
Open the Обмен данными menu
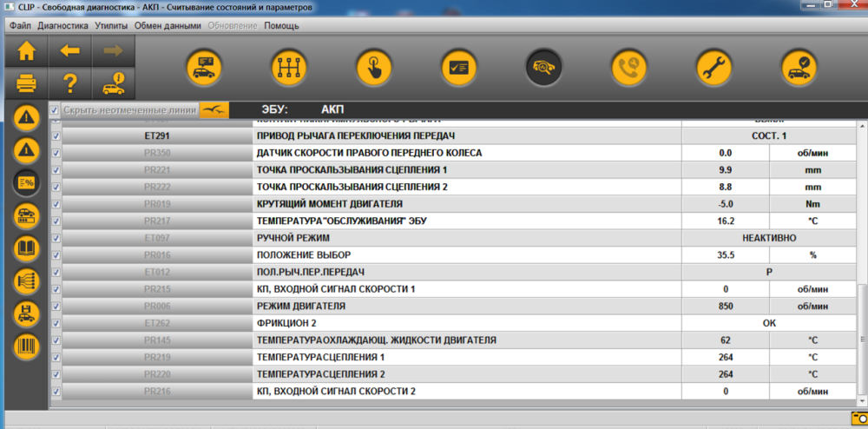(168, 25)
